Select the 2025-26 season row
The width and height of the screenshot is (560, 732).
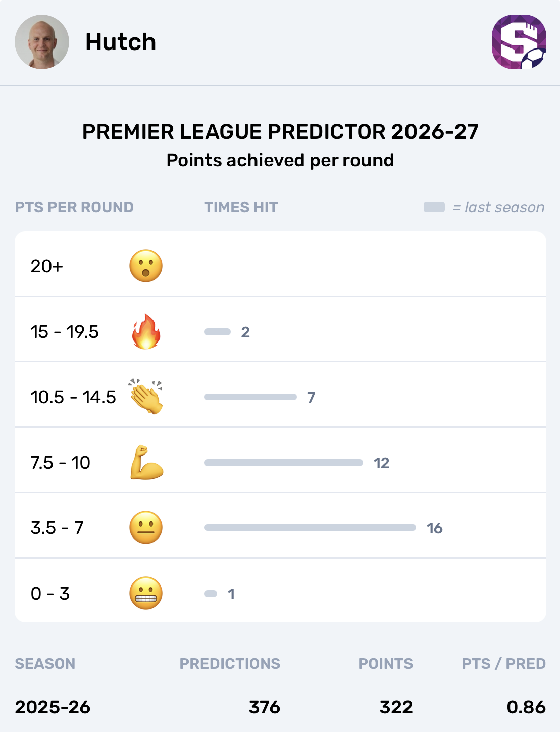pos(280,707)
